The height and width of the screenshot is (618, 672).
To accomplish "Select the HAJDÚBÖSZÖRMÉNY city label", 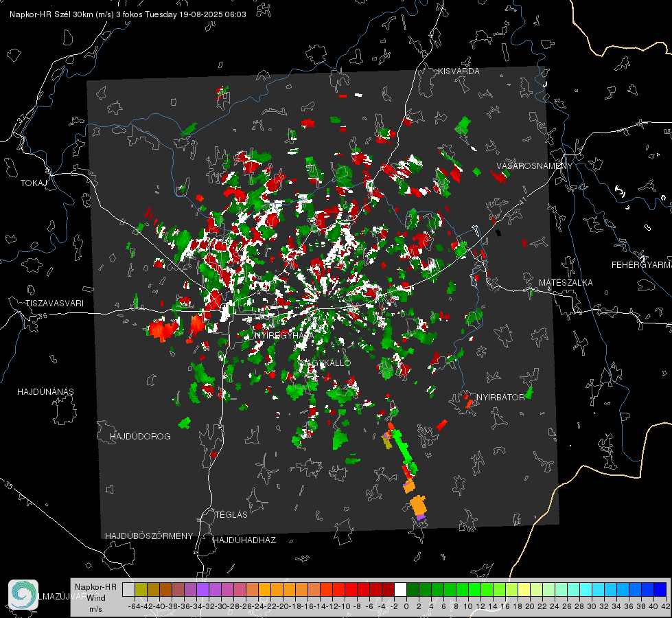I will point(149,536).
